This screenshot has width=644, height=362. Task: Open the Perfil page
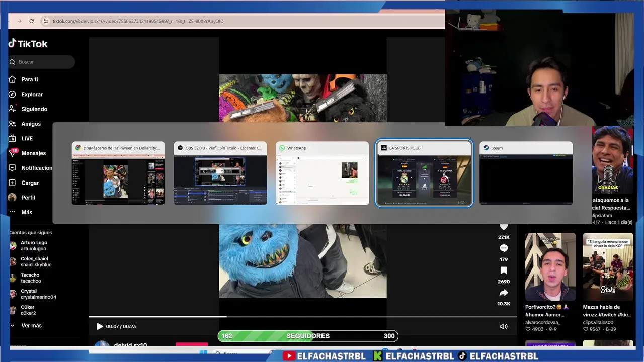pyautogui.click(x=28, y=198)
